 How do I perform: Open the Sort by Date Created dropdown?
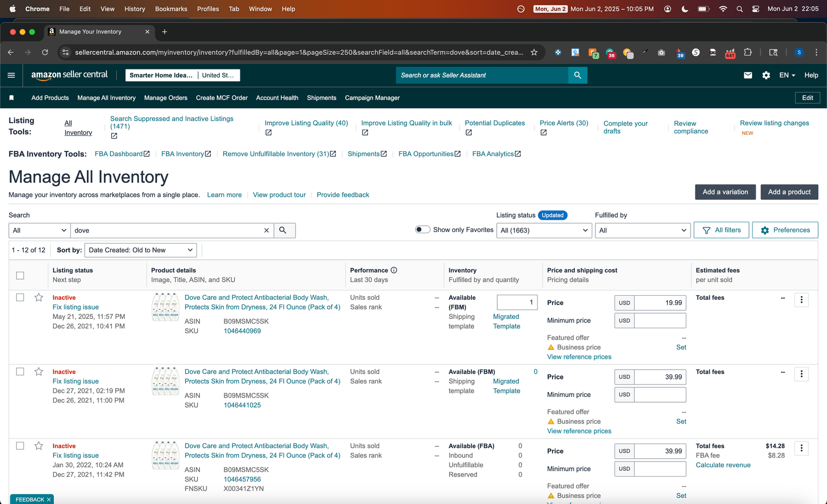tap(141, 250)
